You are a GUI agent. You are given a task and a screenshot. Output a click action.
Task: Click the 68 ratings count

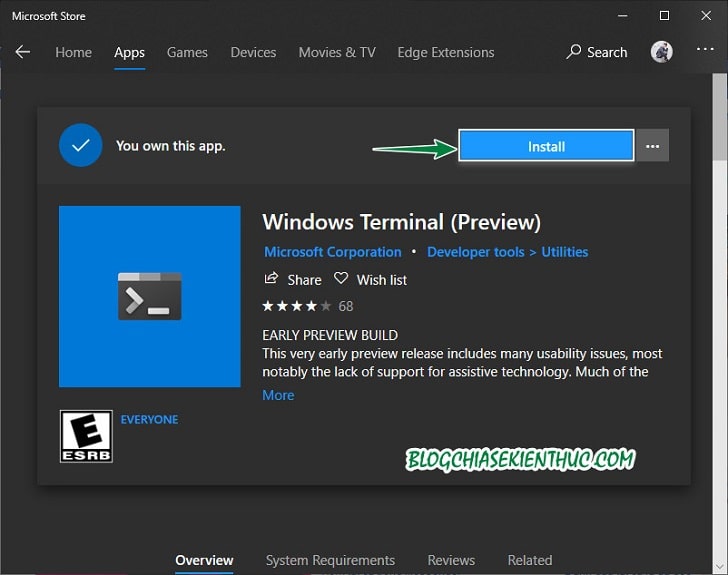(346, 307)
